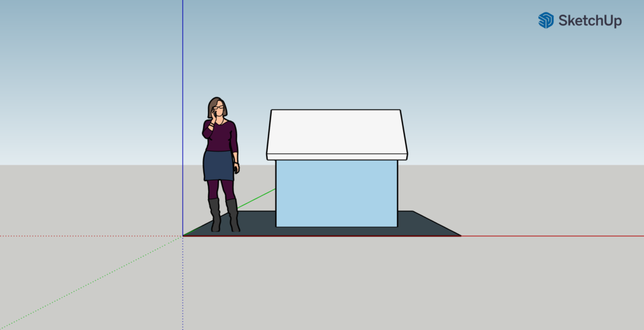Click the light blue front wall face
This screenshot has width=644, height=330.
pyautogui.click(x=336, y=194)
